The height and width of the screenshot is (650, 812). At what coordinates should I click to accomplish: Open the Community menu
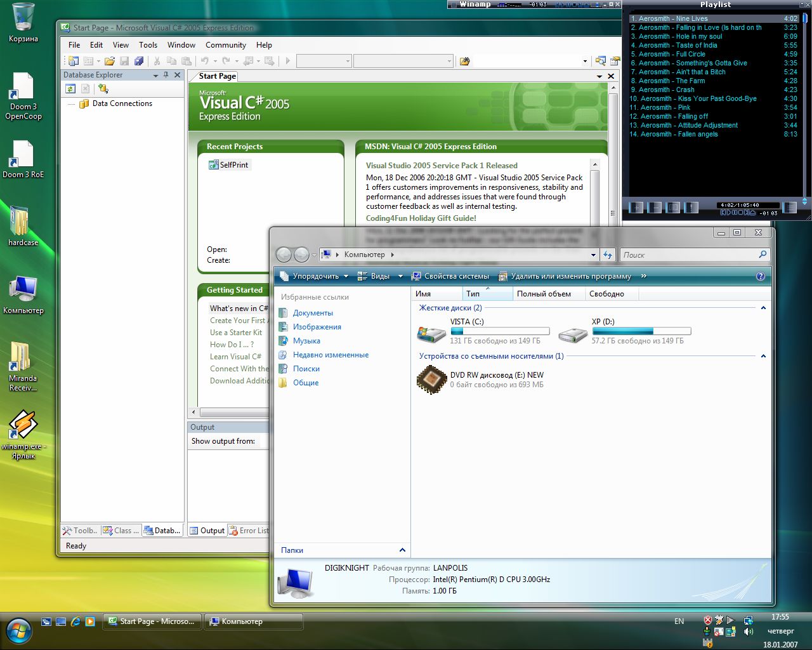tap(225, 45)
